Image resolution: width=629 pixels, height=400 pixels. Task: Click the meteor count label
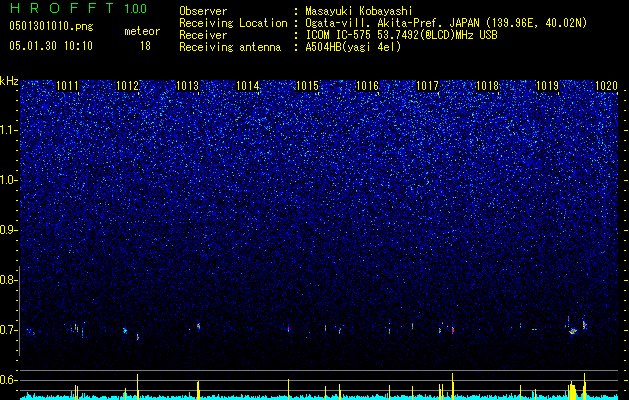point(142,31)
